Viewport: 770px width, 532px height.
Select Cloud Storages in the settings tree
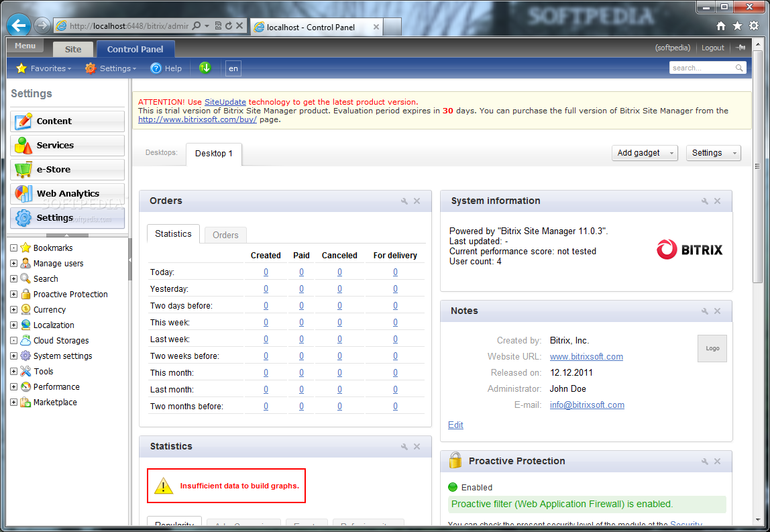(x=61, y=340)
